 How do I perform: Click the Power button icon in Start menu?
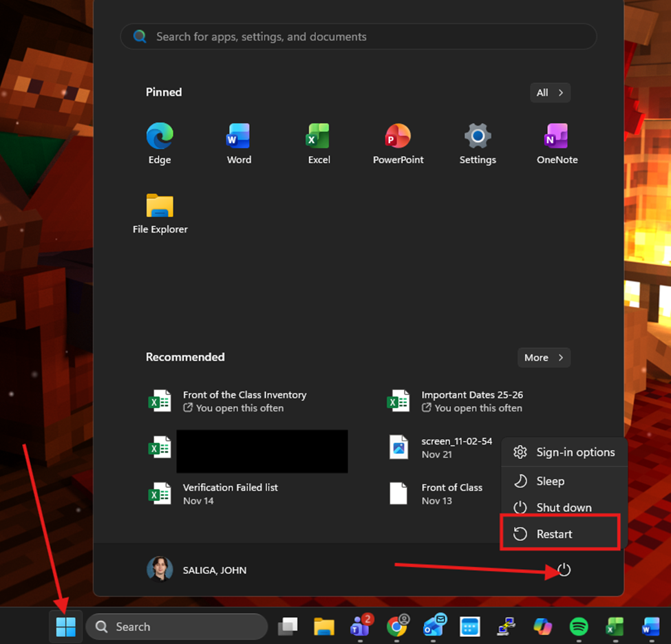coord(564,570)
